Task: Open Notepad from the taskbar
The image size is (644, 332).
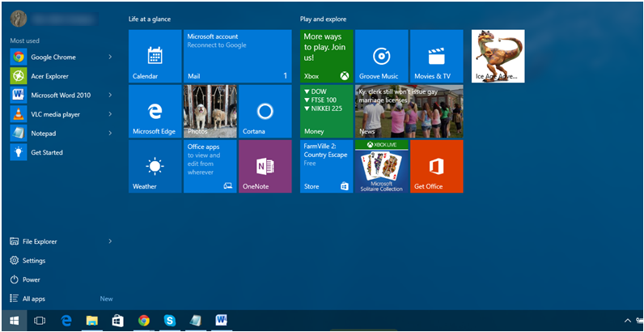Action: click(x=196, y=321)
